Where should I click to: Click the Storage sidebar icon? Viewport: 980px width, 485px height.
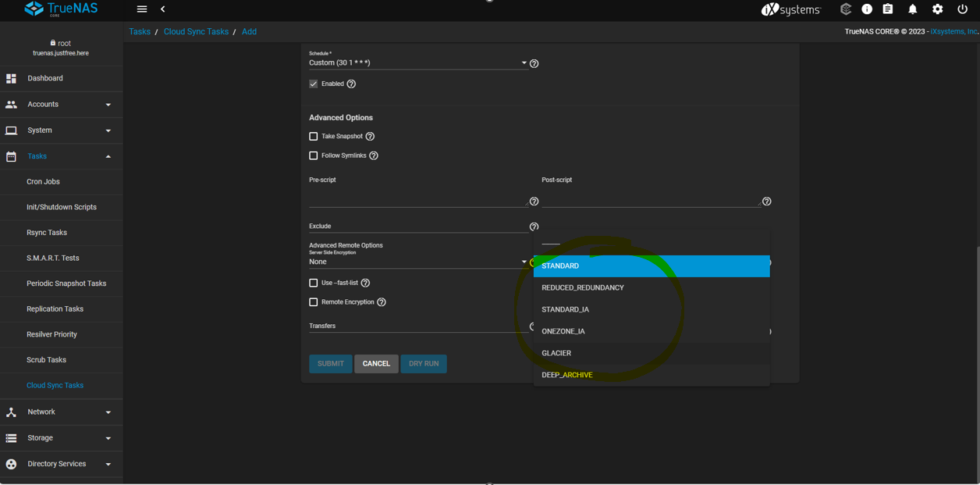point(11,438)
